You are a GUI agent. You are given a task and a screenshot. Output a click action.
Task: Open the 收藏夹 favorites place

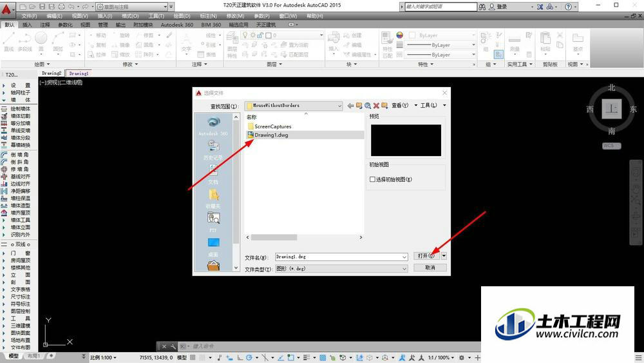pyautogui.click(x=213, y=199)
